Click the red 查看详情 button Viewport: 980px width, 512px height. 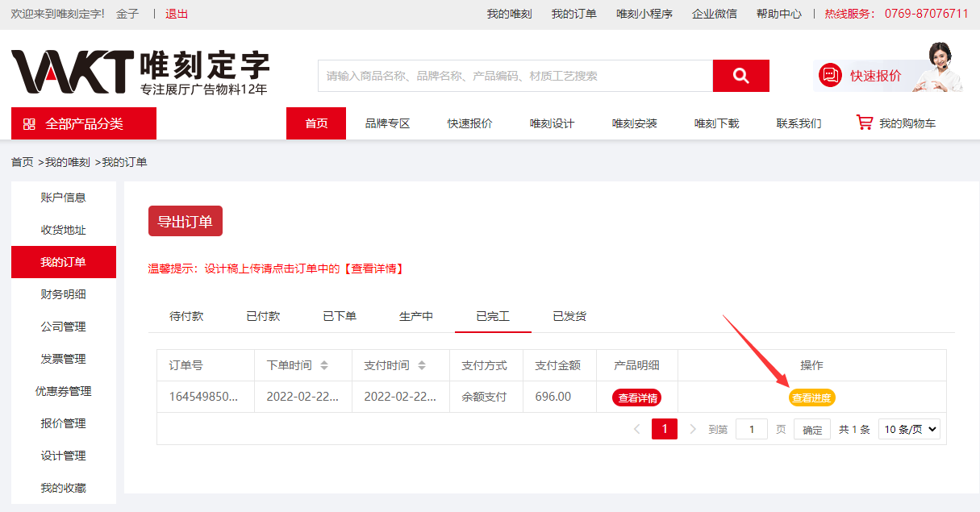[x=637, y=398]
